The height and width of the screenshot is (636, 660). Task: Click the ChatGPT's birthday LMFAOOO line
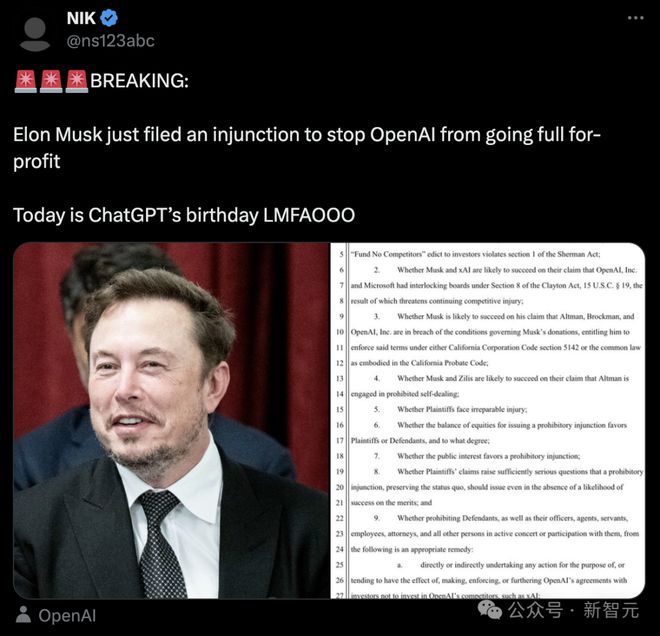coord(184,215)
